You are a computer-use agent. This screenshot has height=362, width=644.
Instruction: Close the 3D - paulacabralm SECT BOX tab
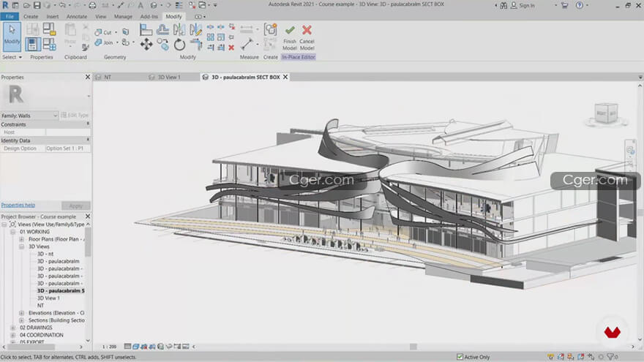coord(285,78)
